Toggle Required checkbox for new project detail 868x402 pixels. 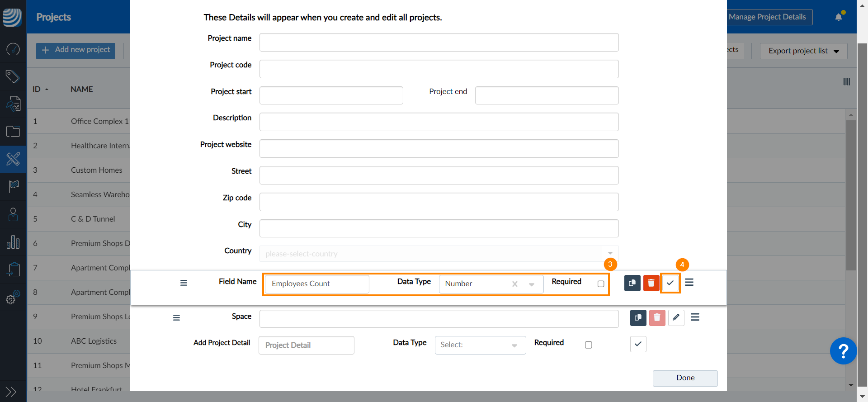588,345
